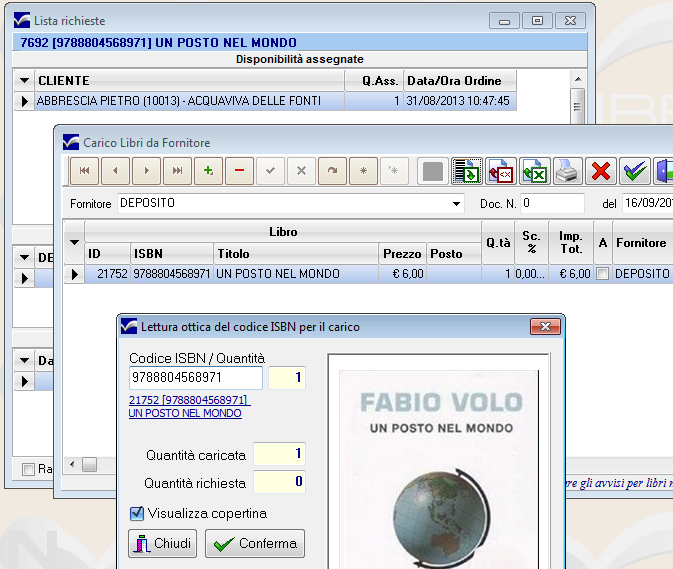Click row indicator in the Da grid
The height and width of the screenshot is (569, 673).
(24, 381)
